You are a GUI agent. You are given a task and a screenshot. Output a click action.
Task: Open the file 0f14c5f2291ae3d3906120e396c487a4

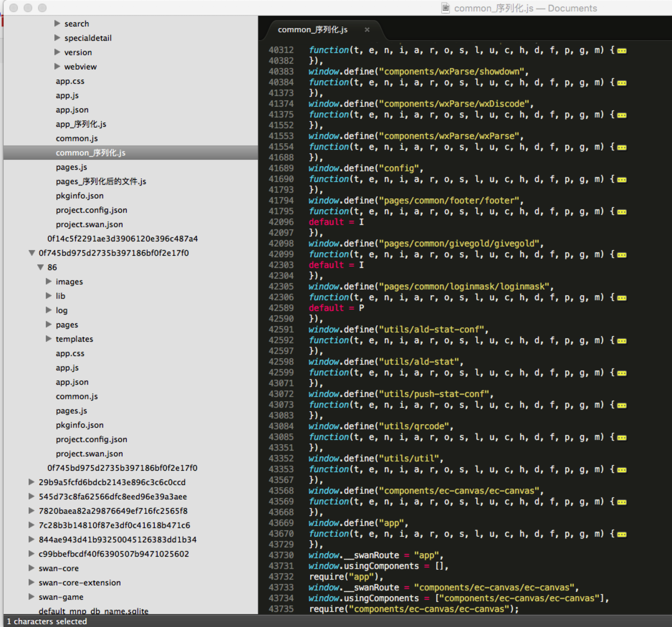[x=123, y=239]
